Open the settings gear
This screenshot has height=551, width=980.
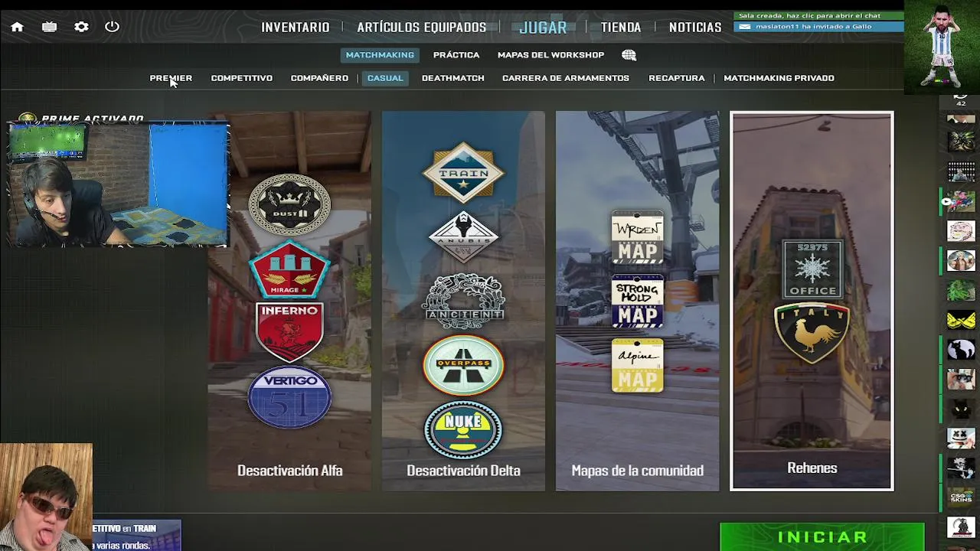tap(81, 27)
